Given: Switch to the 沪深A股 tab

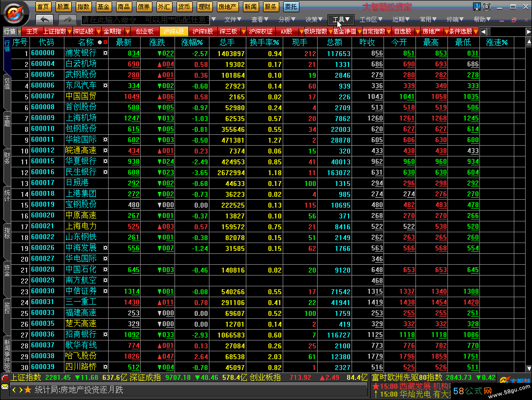Looking at the screenshot, I should pyautogui.click(x=174, y=31).
